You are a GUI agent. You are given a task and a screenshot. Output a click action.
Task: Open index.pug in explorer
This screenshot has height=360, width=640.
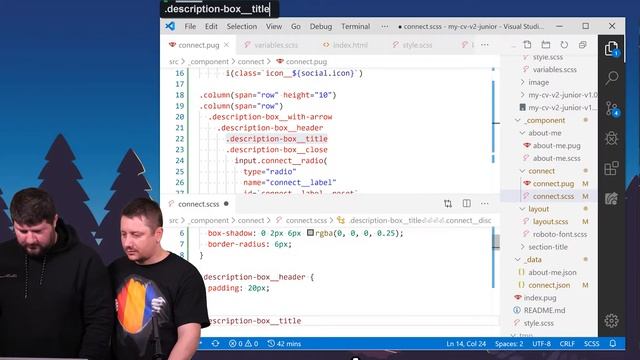[x=540, y=298]
